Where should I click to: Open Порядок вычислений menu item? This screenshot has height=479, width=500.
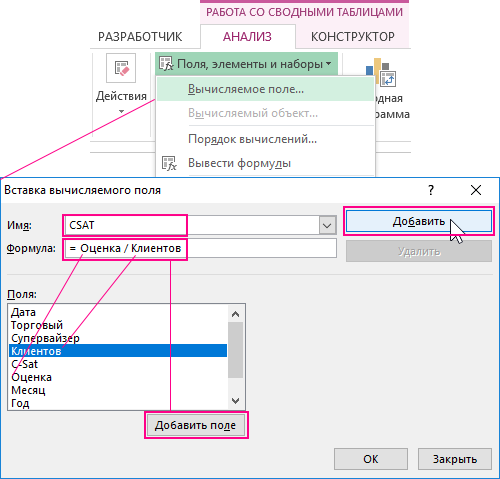click(265, 139)
